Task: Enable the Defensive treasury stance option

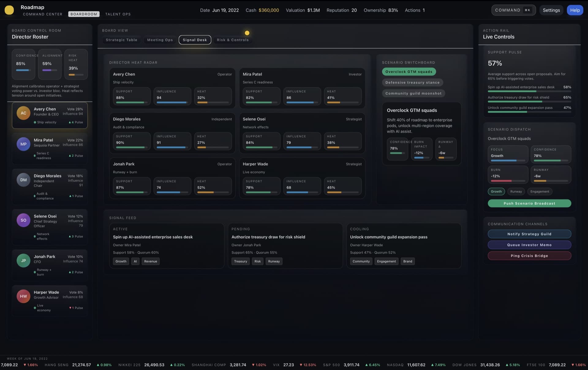Action: point(412,82)
